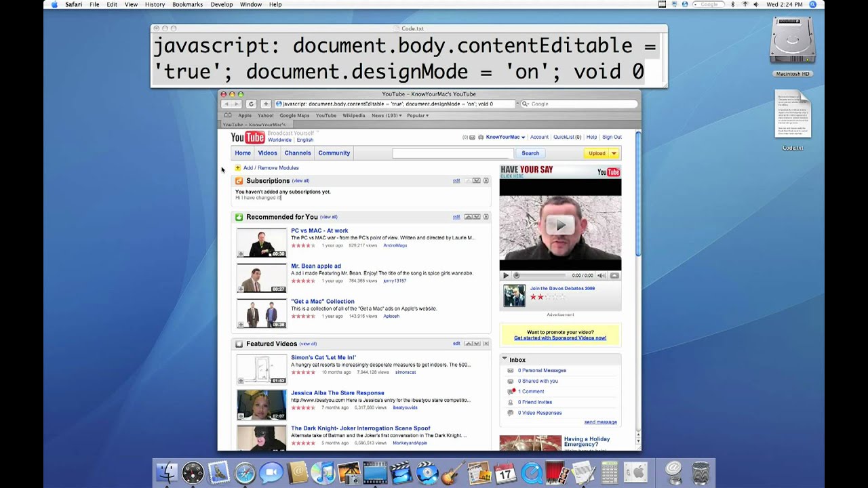868x488 pixels.
Task: Open Jessica Alba video thumbnail
Action: click(262, 405)
